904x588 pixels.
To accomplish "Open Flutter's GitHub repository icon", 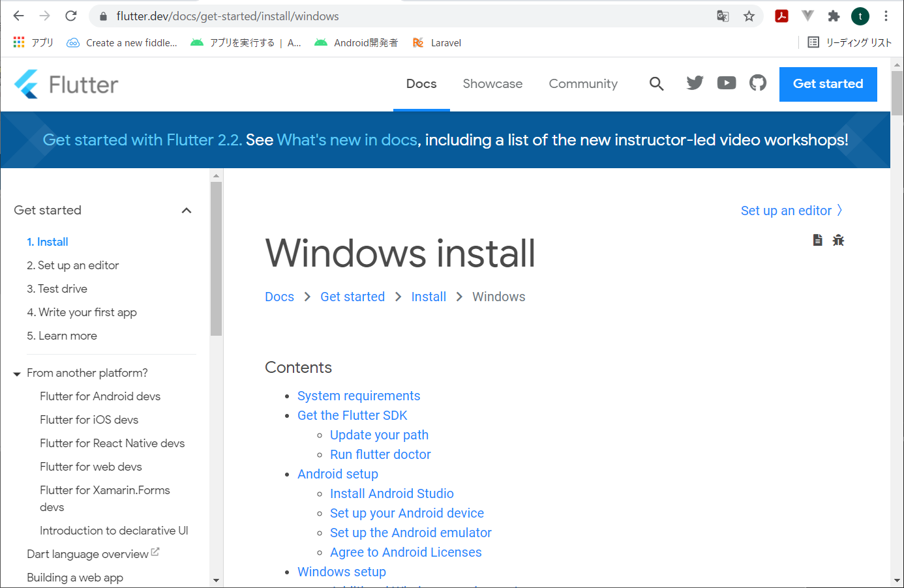I will 758,83.
